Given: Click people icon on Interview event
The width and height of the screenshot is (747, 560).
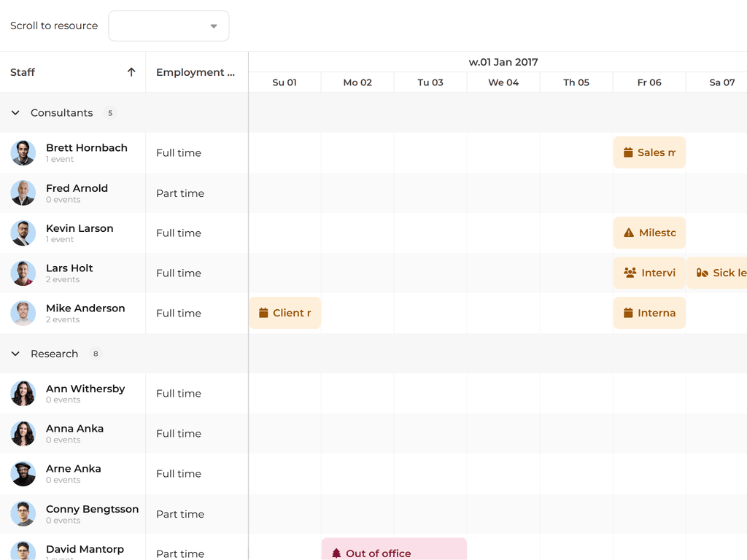Looking at the screenshot, I should click(630, 273).
